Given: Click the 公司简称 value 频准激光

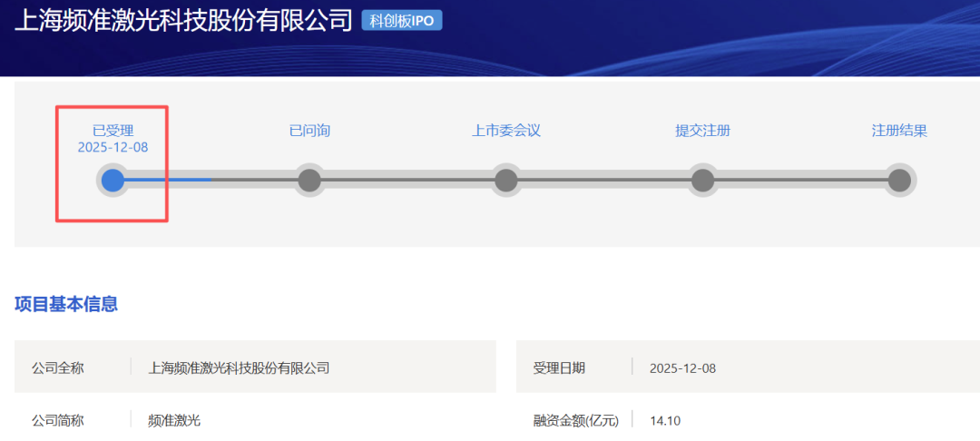Looking at the screenshot, I should click(x=174, y=421).
